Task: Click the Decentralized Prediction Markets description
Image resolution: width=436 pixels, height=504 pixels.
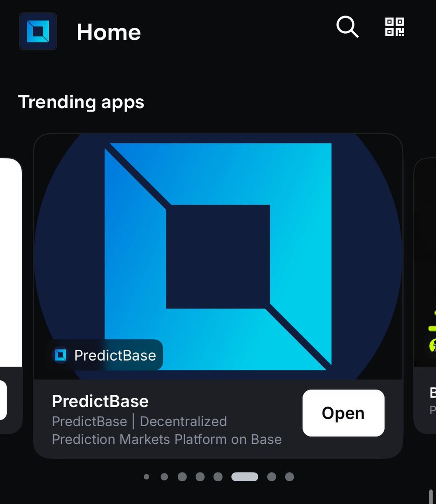Action: 167,430
